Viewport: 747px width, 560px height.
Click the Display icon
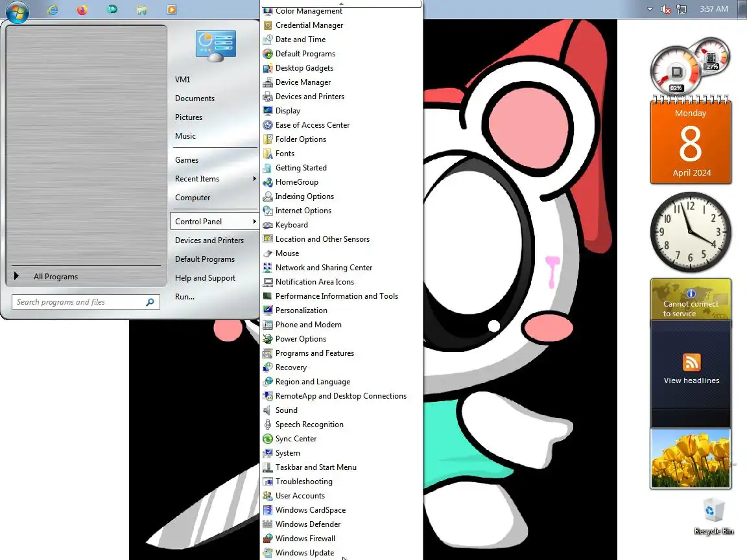[x=268, y=111]
